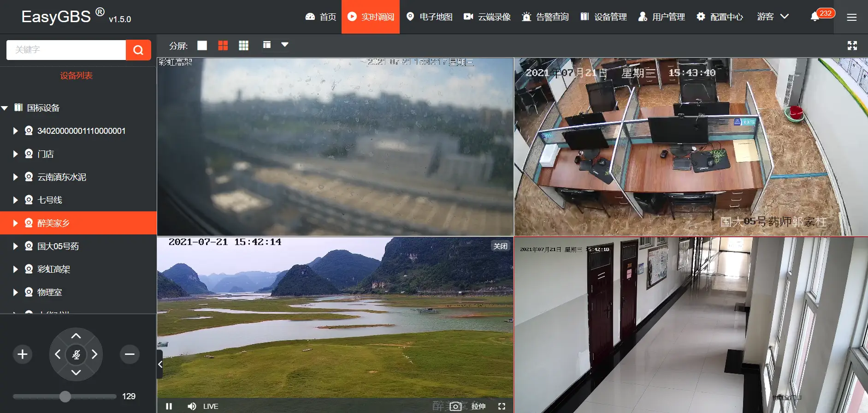Click the PTZ speed slider handle
This screenshot has height=413, width=868.
click(65, 396)
